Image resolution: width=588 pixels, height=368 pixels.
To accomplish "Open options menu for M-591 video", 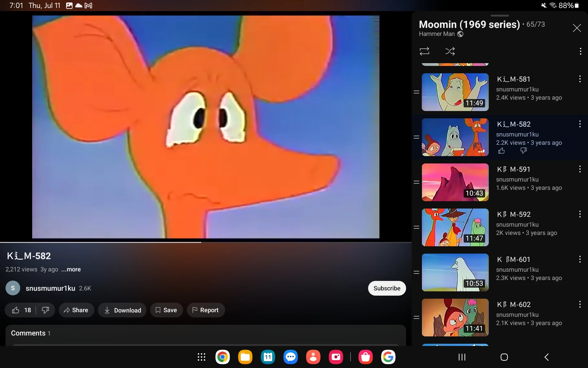I will tap(580, 169).
